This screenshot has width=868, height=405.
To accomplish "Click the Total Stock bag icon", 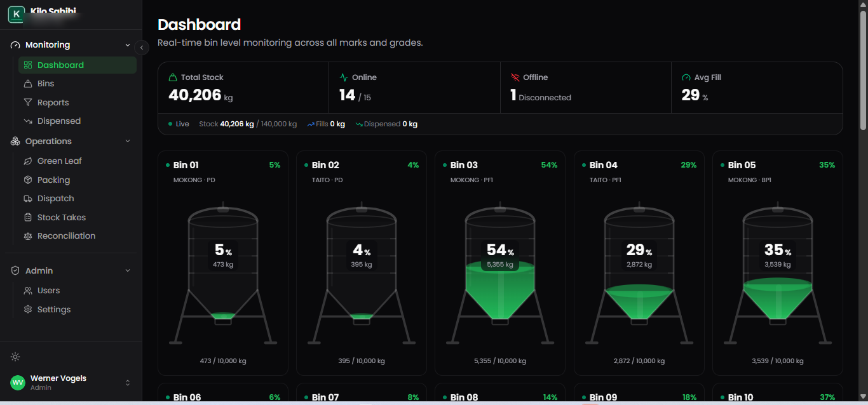I will [x=173, y=77].
